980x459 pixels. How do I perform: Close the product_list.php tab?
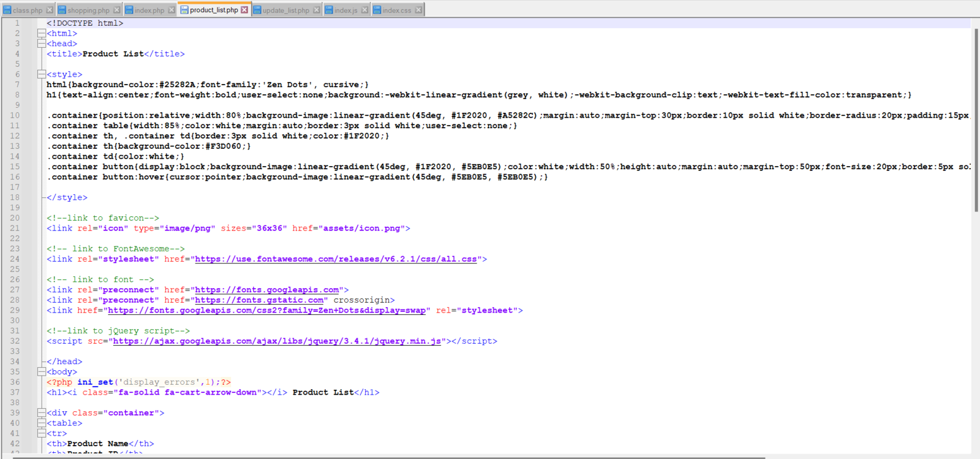(x=244, y=10)
